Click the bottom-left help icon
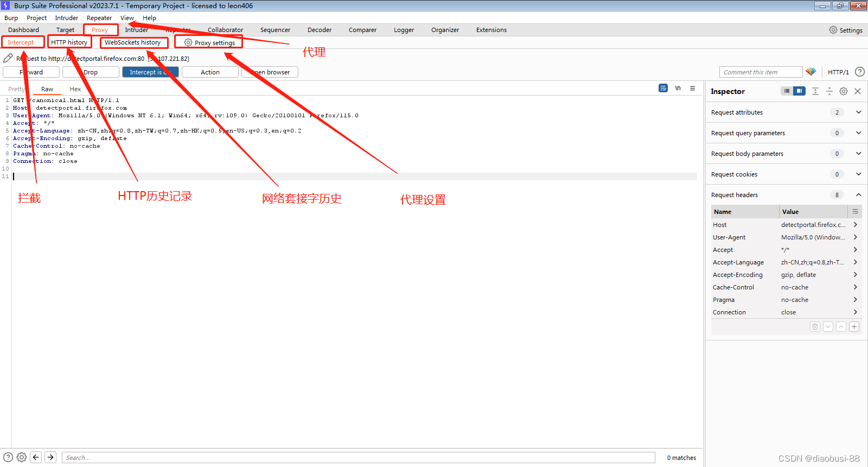The height and width of the screenshot is (467, 868). 8,457
